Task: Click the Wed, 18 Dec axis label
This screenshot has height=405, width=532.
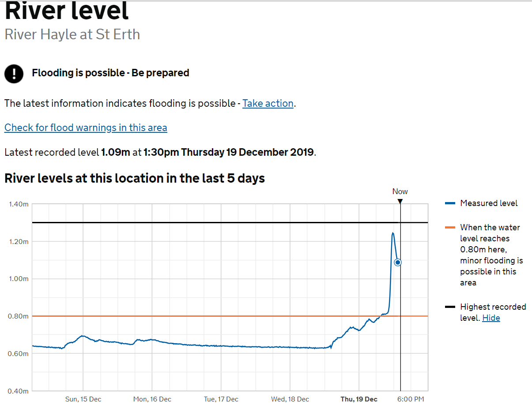Action: pos(290,399)
